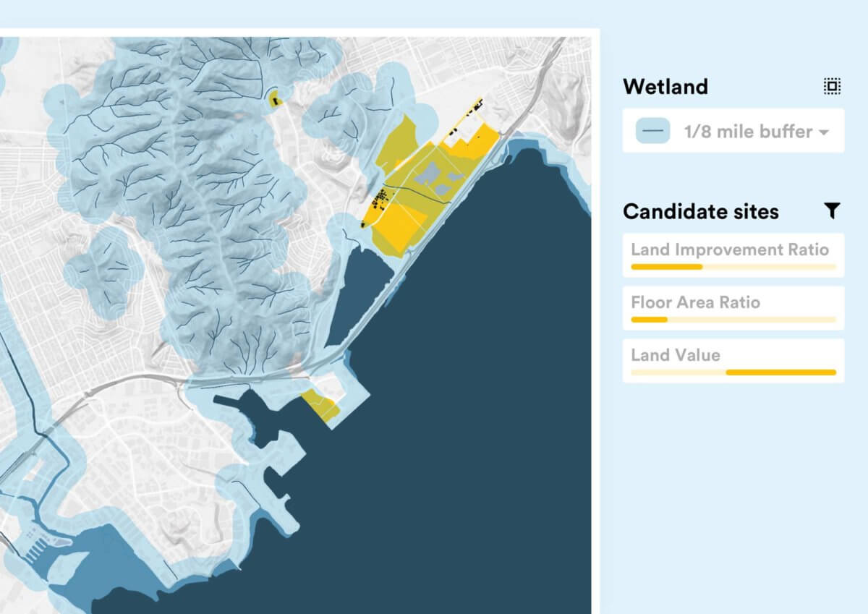868x614 pixels.
Task: Toggle the Floor Area Ratio filter card
Action: [x=733, y=308]
